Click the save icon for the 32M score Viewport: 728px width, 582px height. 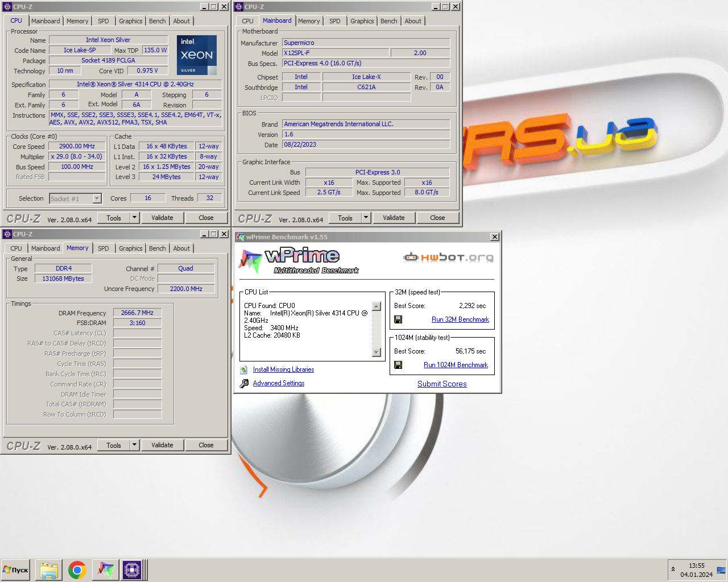[x=398, y=319]
